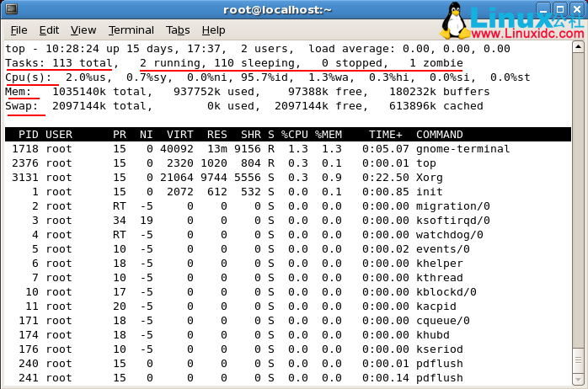Click the window title root@localhost:~
This screenshot has height=389, width=588.
click(277, 9)
